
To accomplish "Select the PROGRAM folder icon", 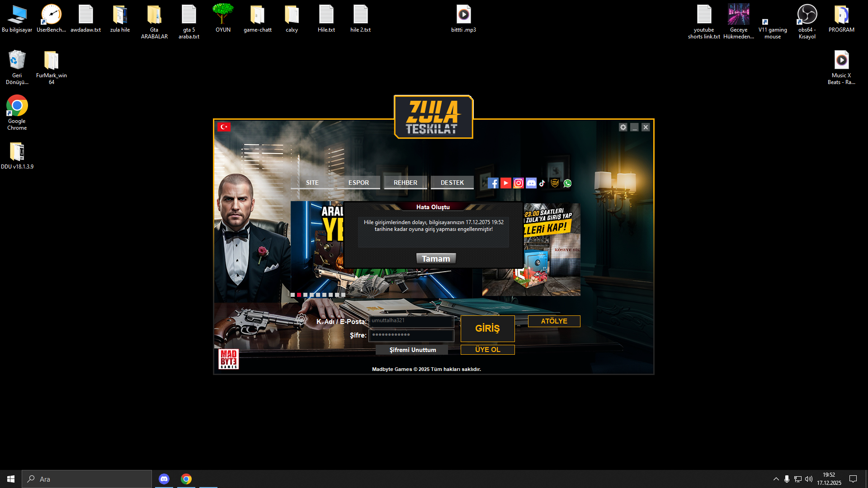I will 841,19.
